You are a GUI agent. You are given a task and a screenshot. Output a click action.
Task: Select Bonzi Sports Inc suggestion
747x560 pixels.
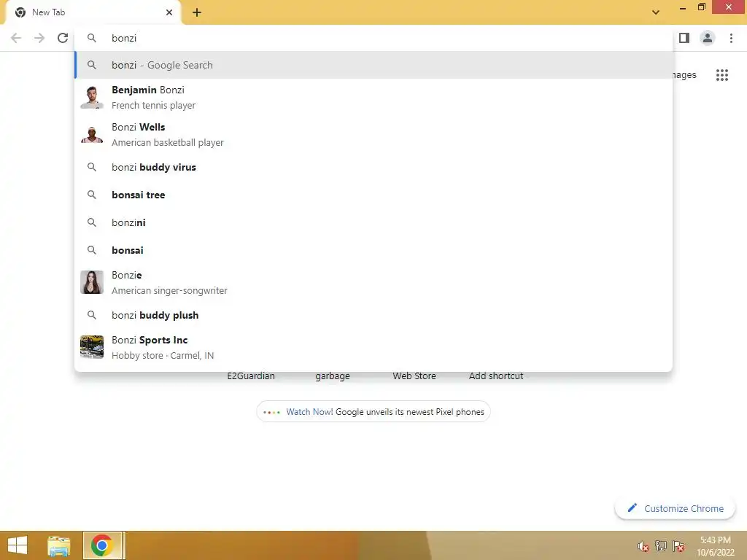click(373, 347)
